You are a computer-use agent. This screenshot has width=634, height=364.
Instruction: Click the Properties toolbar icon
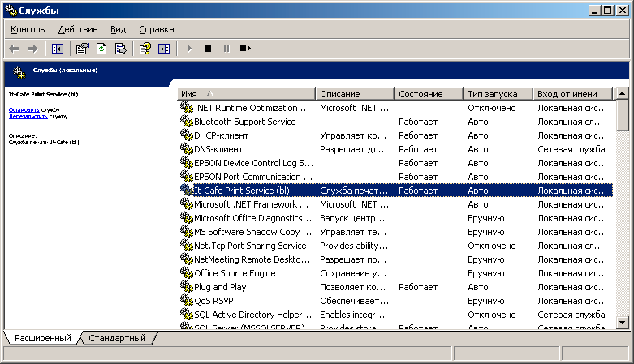point(82,49)
